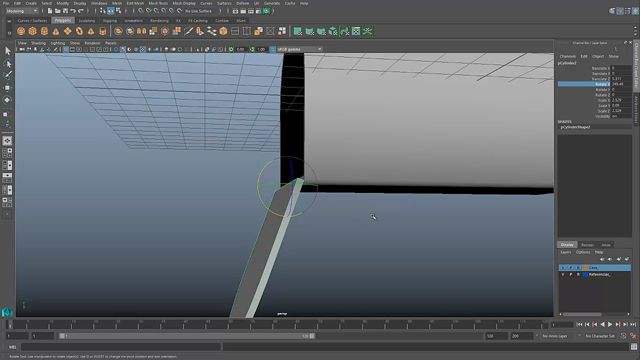Screen dimensions: 640x360
Task: Open the No Live Surface dropdown
Action: click(x=199, y=11)
